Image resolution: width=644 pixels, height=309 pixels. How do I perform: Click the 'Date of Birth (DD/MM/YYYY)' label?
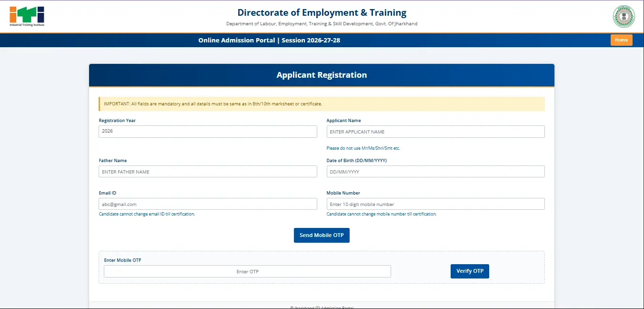coord(356,161)
